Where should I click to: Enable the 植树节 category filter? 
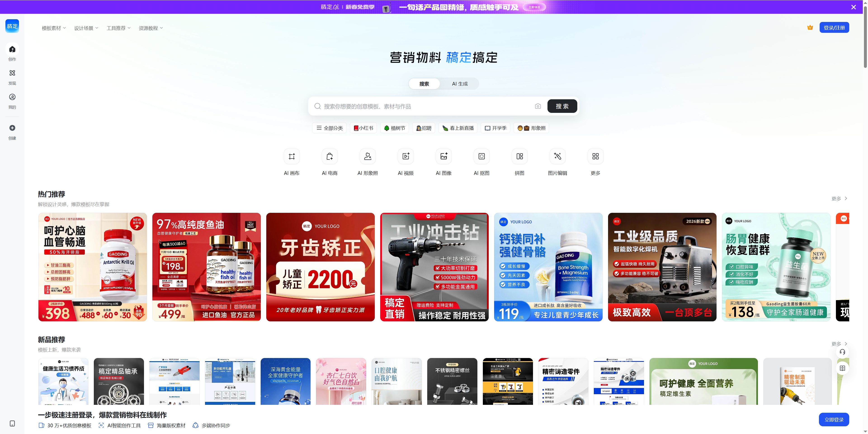pos(394,128)
